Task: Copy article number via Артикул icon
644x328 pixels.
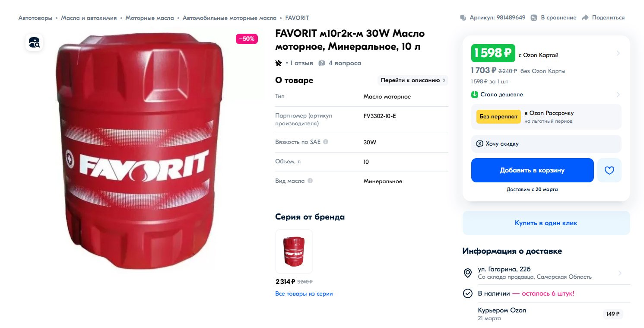Action: 463,18
